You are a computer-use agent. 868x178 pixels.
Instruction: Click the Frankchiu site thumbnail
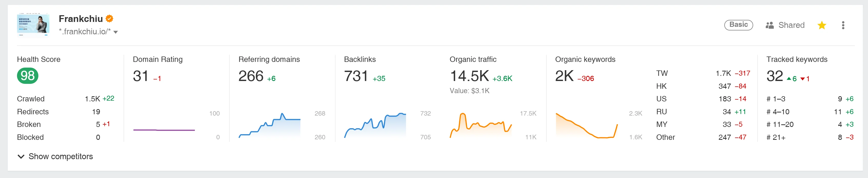coord(33,25)
